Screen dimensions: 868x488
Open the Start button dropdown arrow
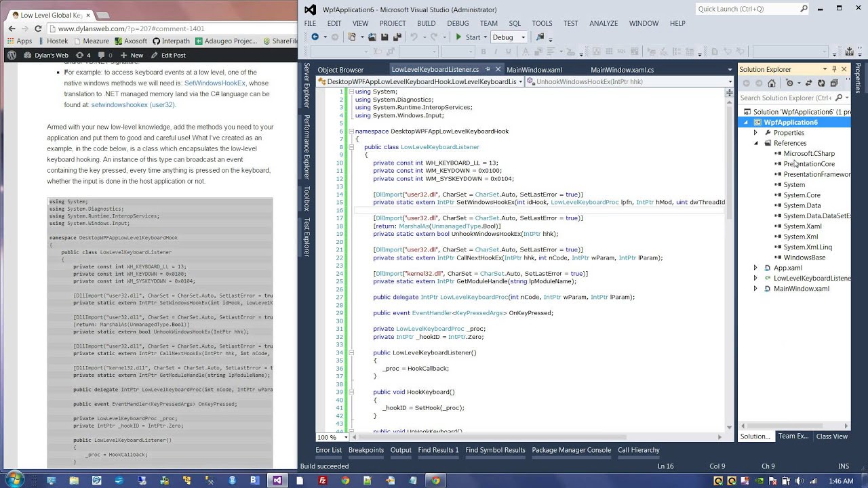tap(486, 37)
